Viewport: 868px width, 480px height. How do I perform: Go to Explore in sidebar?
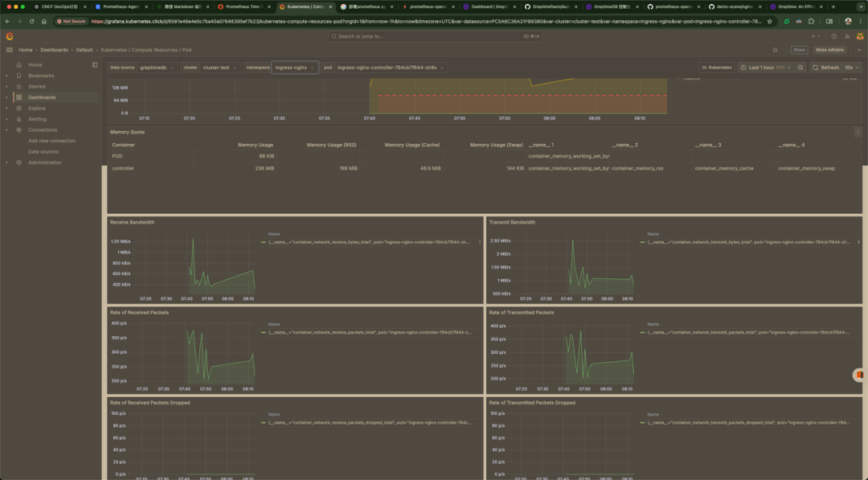click(x=37, y=108)
